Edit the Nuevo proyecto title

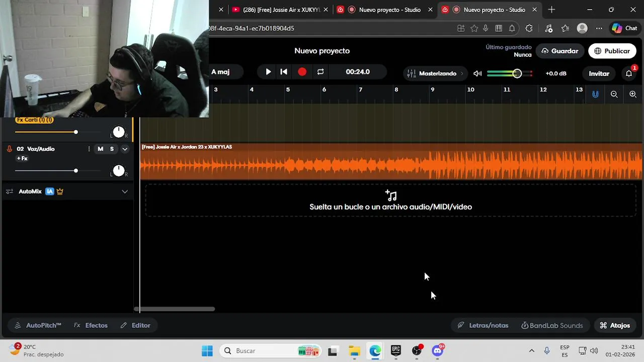[322, 51]
